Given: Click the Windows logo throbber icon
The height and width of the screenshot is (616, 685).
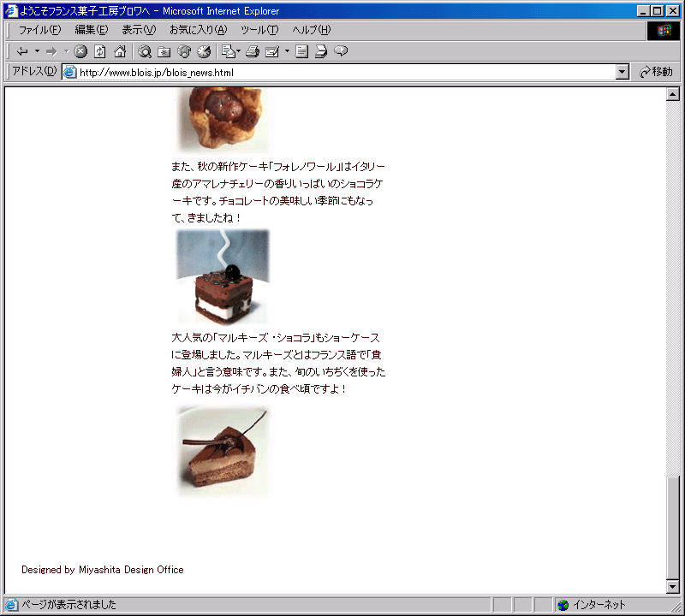Looking at the screenshot, I should click(x=663, y=30).
